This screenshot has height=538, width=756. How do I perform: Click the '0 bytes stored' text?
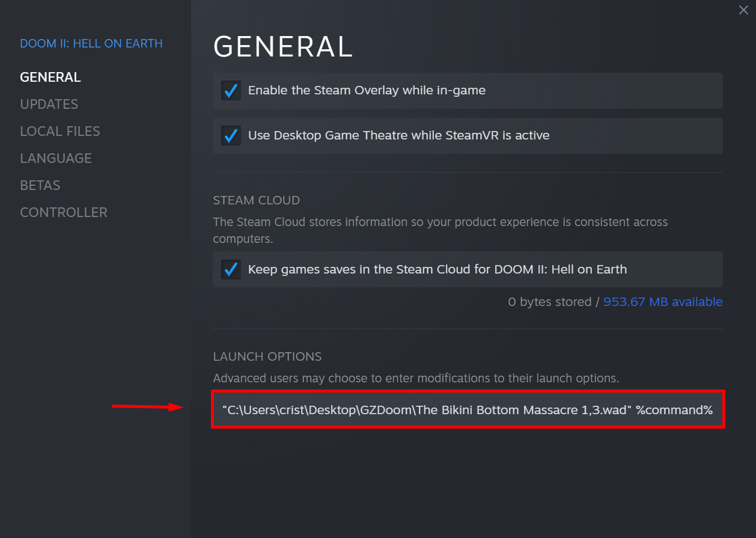coord(549,302)
